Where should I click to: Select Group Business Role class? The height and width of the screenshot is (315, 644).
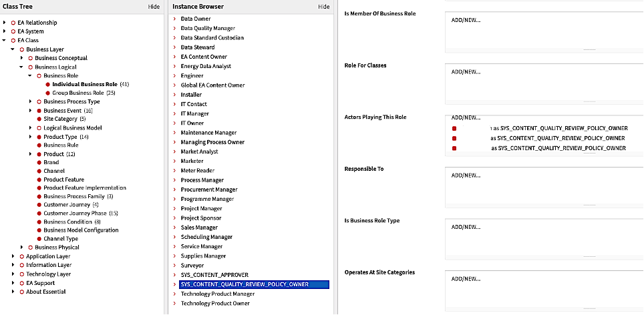pyautogui.click(x=78, y=93)
